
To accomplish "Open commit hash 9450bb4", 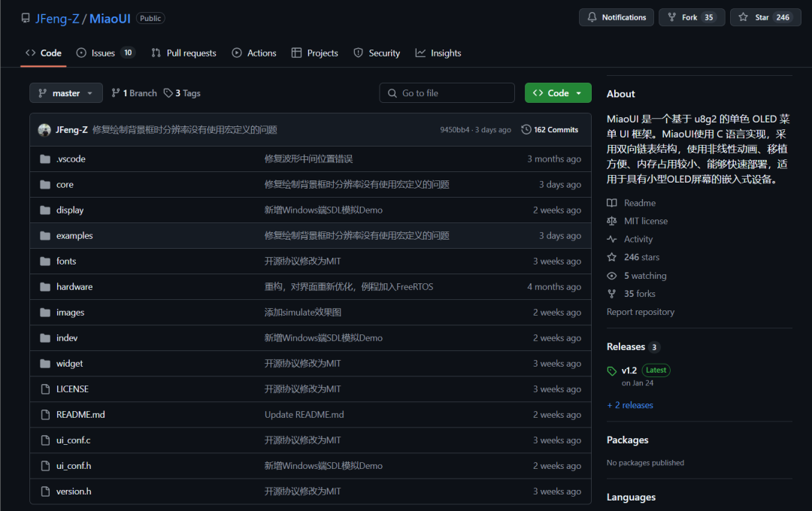I will tap(455, 130).
